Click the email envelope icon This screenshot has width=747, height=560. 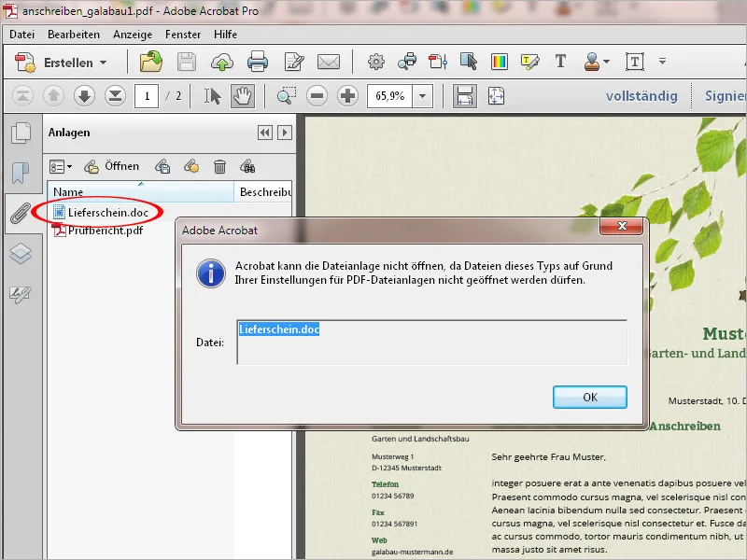(329, 62)
